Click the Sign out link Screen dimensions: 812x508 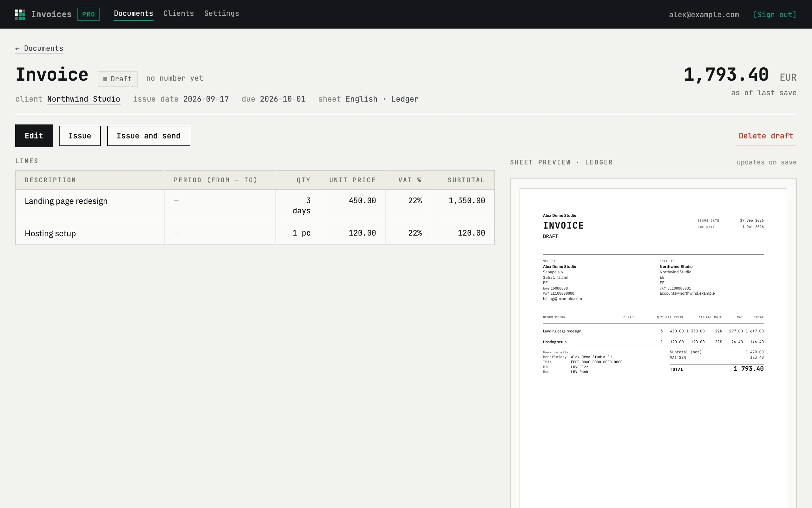click(775, 15)
